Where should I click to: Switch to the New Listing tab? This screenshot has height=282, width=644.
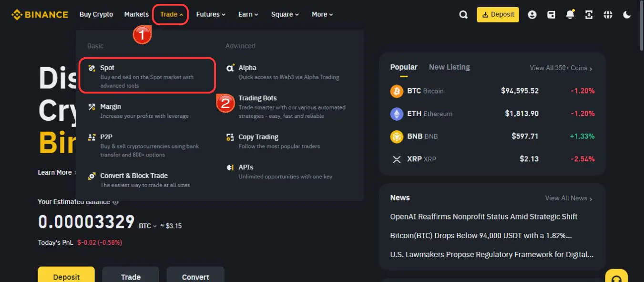click(450, 67)
